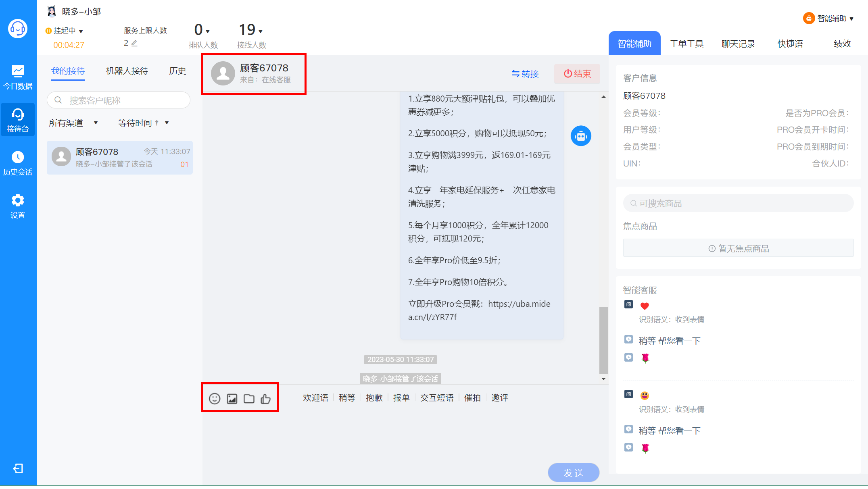Click the 结束 end session button

[x=577, y=74]
